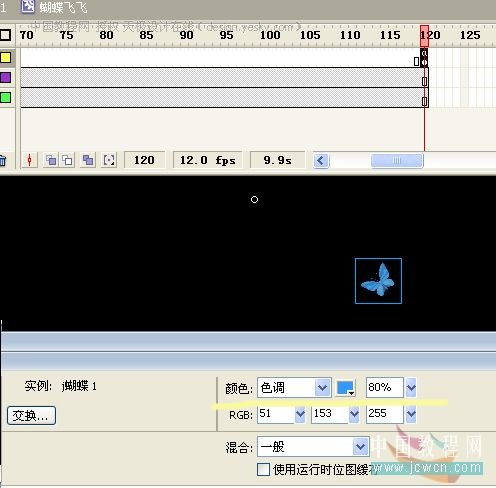
Task: Click the delete layer trash icon
Action: click(x=3, y=161)
